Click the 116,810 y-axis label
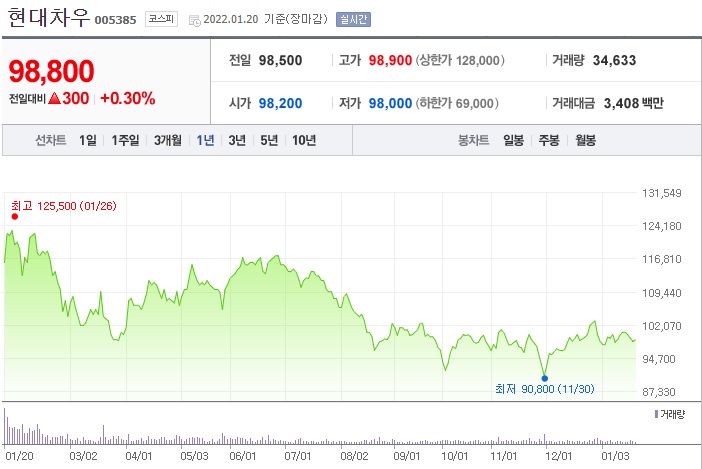702x469 pixels. click(x=662, y=259)
